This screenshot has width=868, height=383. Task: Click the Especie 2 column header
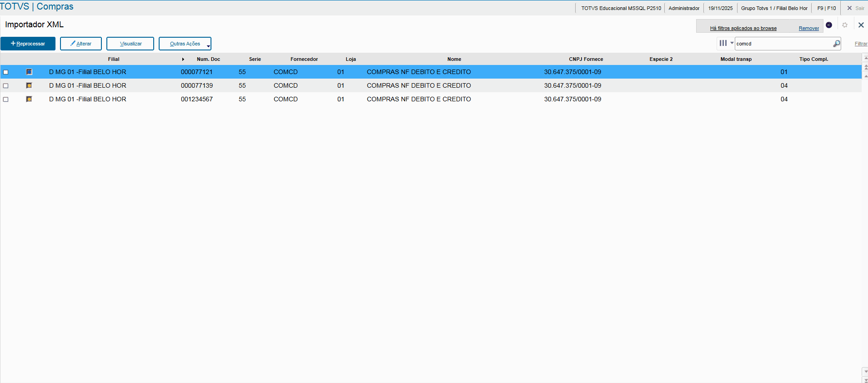click(661, 59)
